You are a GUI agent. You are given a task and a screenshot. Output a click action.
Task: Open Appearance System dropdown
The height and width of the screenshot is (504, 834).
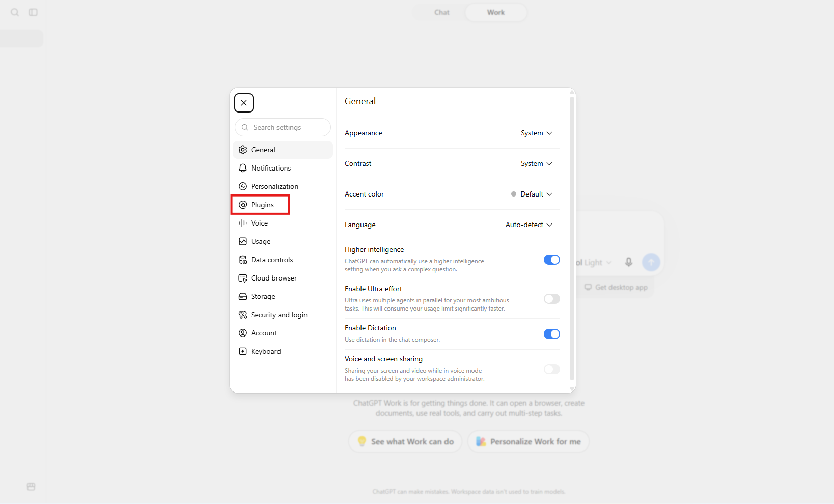pyautogui.click(x=536, y=133)
